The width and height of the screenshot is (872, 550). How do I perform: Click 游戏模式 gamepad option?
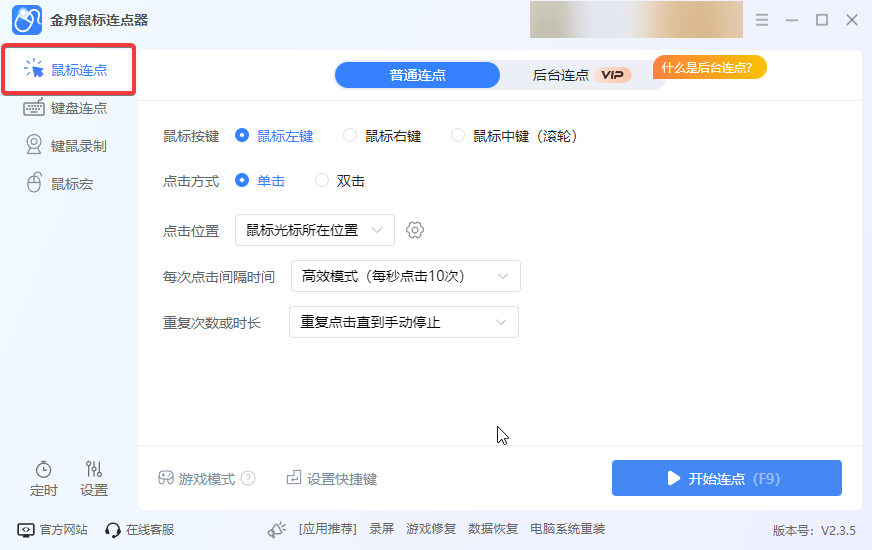click(197, 478)
